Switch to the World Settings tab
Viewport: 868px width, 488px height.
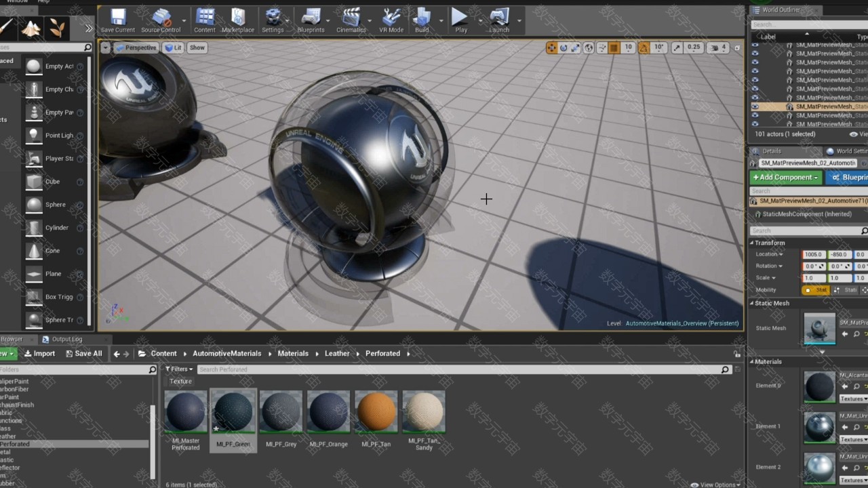[846, 151]
